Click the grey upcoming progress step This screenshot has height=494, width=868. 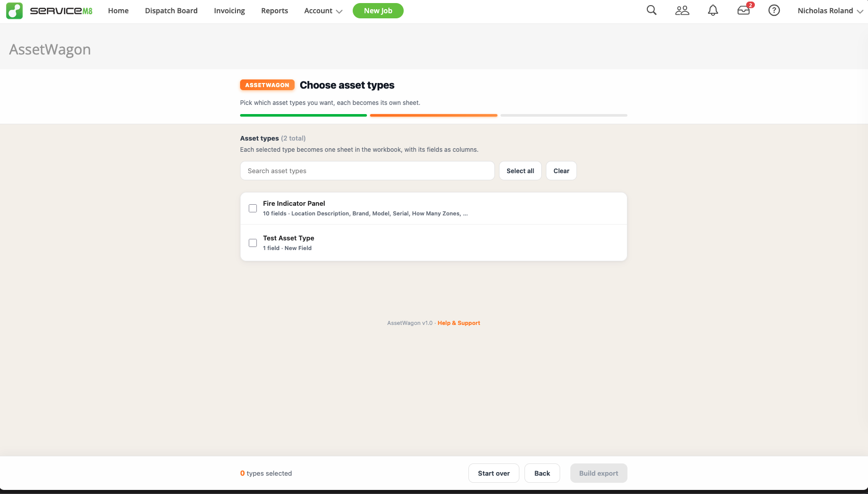coord(564,116)
